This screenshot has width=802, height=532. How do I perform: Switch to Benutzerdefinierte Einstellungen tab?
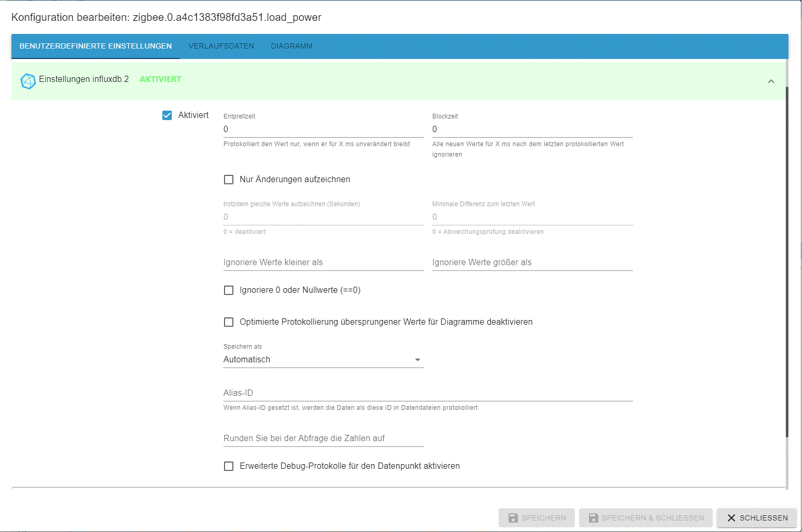pos(96,46)
